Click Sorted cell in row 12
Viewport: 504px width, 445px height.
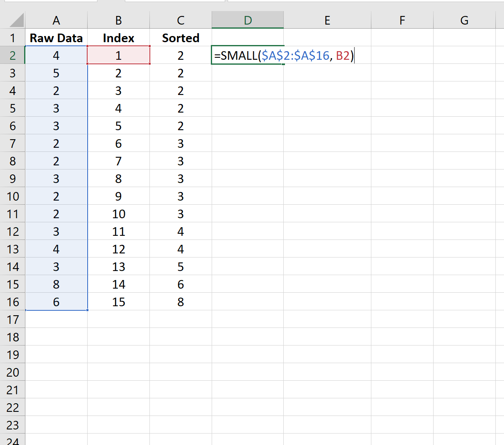181,231
